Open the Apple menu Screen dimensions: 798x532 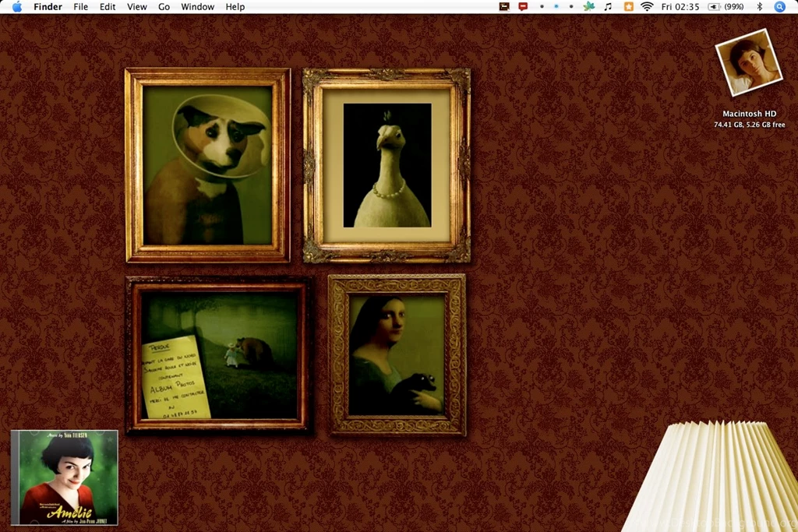pos(17,6)
